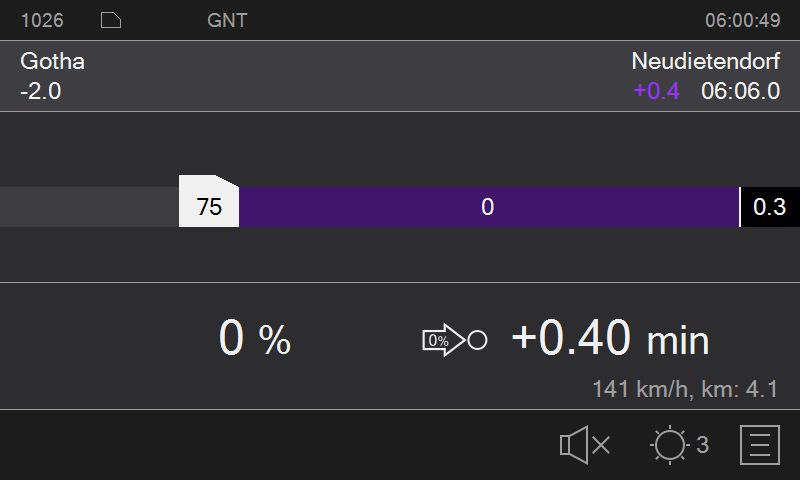Click the large 0 % readout

point(255,338)
